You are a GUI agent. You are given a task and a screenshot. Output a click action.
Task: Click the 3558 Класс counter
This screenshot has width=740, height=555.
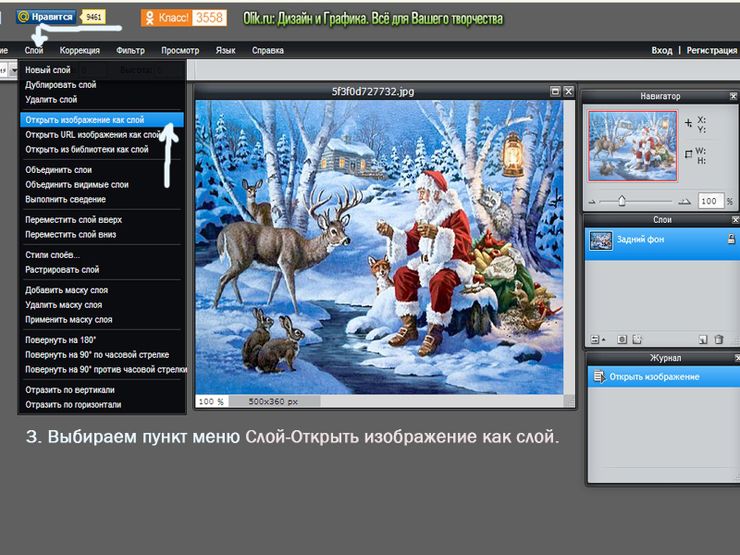pyautogui.click(x=209, y=18)
